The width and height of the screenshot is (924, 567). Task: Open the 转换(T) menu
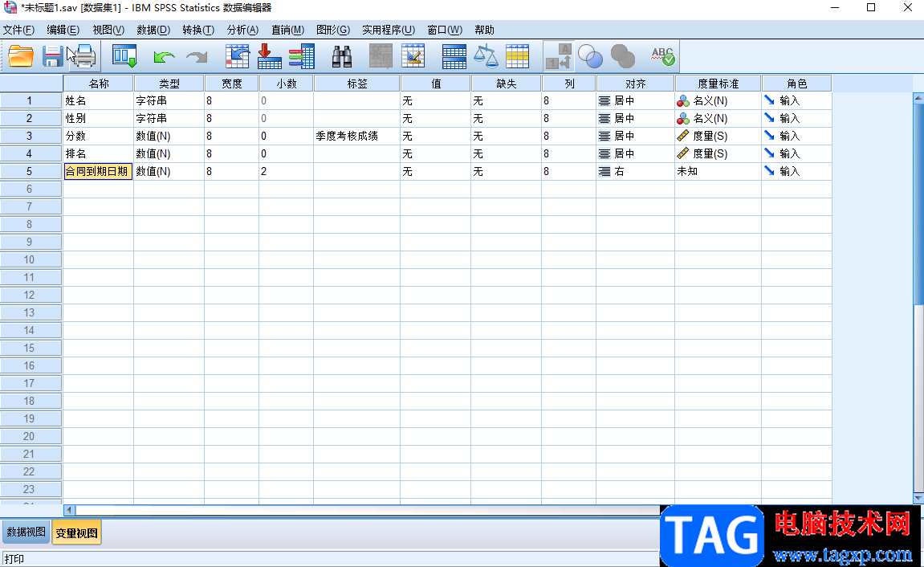point(198,30)
